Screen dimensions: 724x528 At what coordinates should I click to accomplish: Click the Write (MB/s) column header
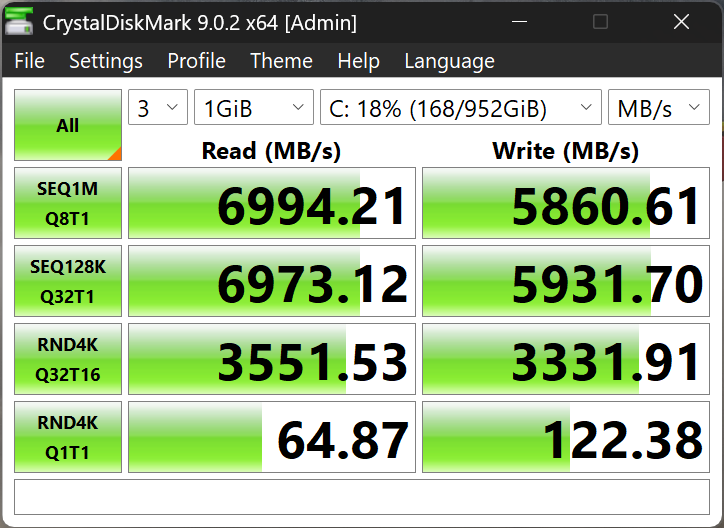coord(566,151)
